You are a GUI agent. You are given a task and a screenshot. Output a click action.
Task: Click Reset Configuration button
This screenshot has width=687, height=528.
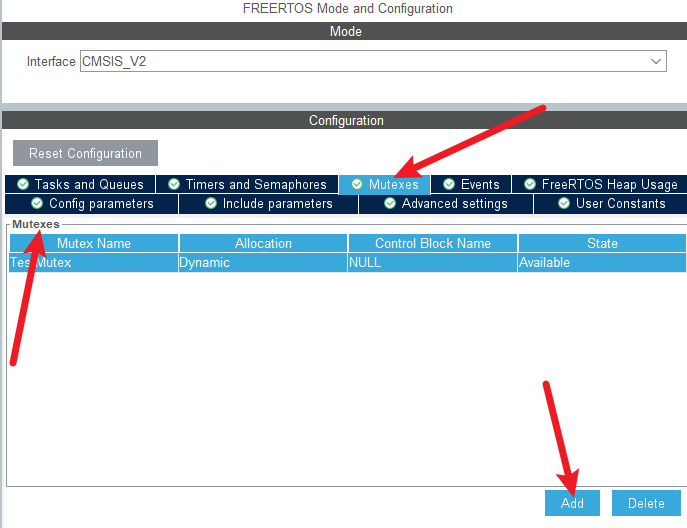click(85, 153)
